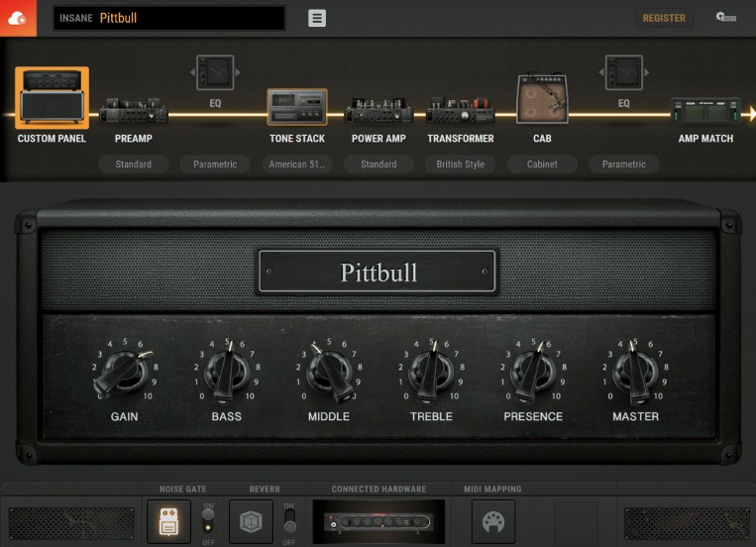Screen dimensions: 756x547
Task: Open the Noise Gate pedal icon
Action: [168, 521]
